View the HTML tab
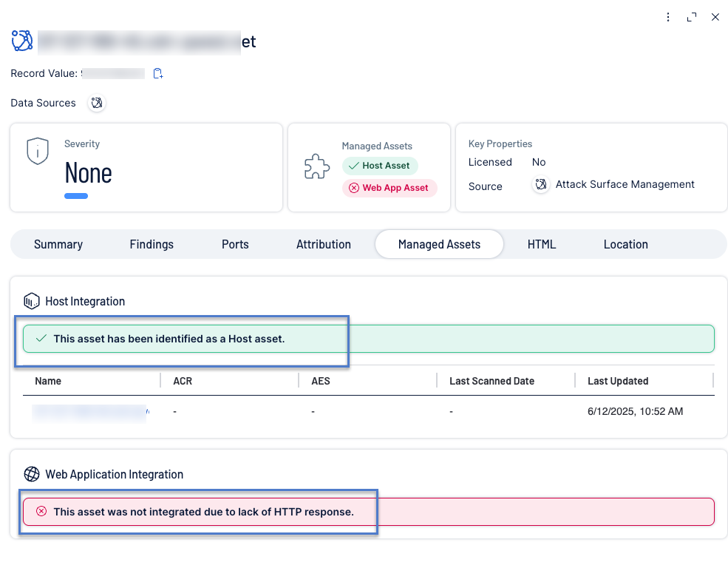This screenshot has height=585, width=728. (542, 244)
